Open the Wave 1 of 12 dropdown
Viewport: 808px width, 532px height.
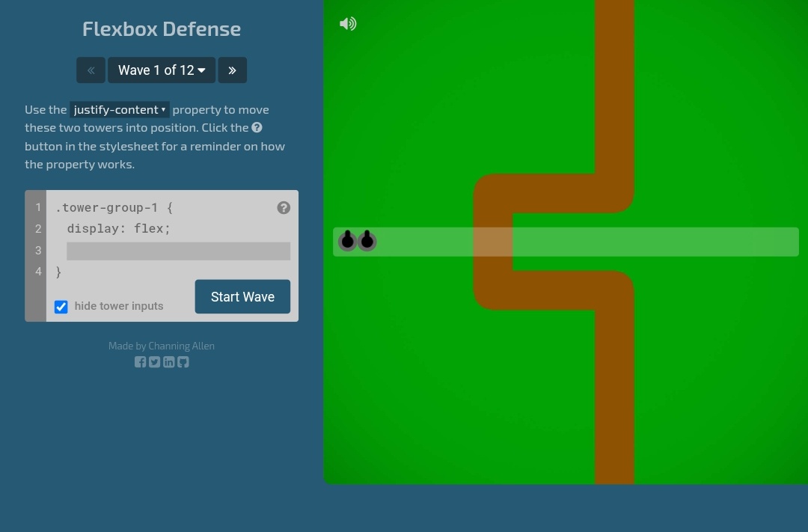pos(162,70)
